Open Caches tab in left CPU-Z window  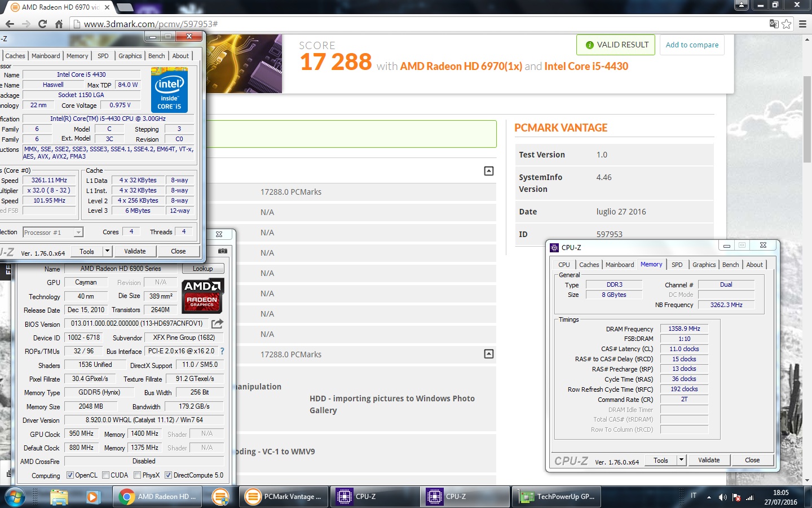15,56
